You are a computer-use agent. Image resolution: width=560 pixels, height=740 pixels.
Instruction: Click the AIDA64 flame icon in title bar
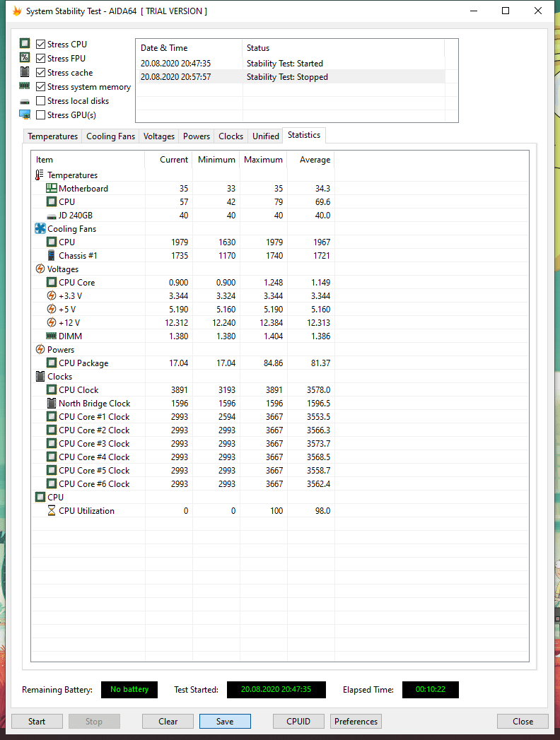click(17, 11)
